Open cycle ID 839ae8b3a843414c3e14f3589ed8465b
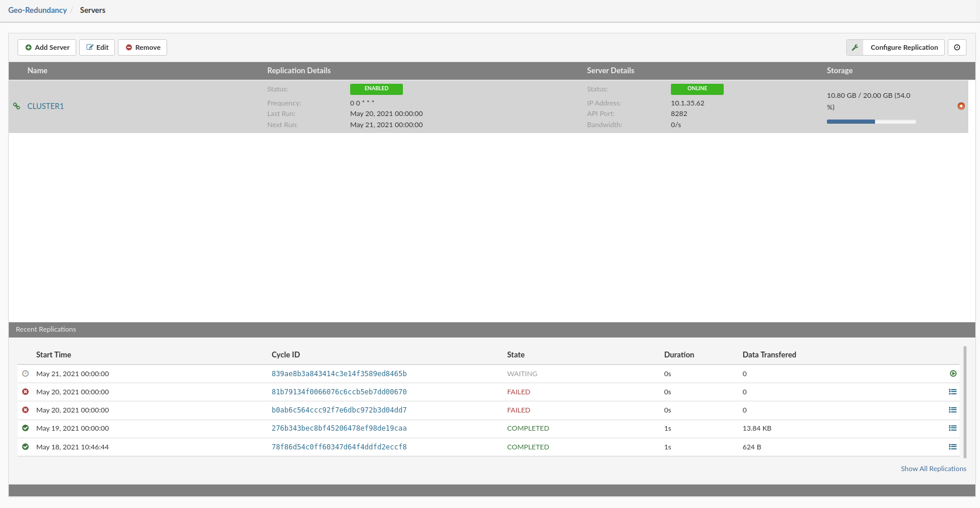The height and width of the screenshot is (508, 980). [x=339, y=374]
